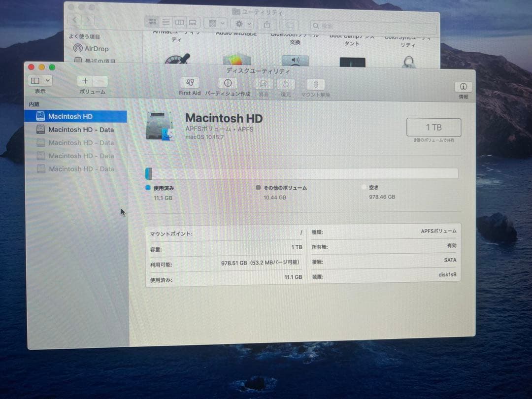Click the マウント解除 unmount icon

(x=315, y=84)
